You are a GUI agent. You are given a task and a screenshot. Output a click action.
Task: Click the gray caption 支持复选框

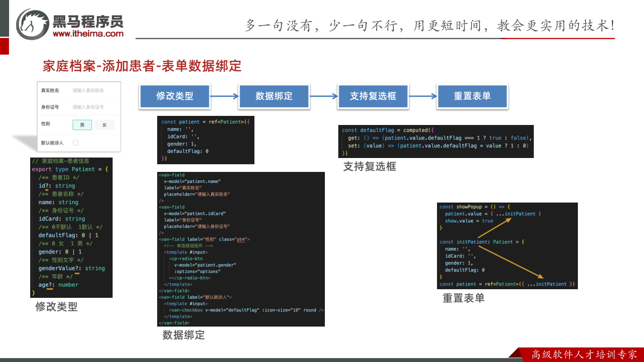[370, 167]
